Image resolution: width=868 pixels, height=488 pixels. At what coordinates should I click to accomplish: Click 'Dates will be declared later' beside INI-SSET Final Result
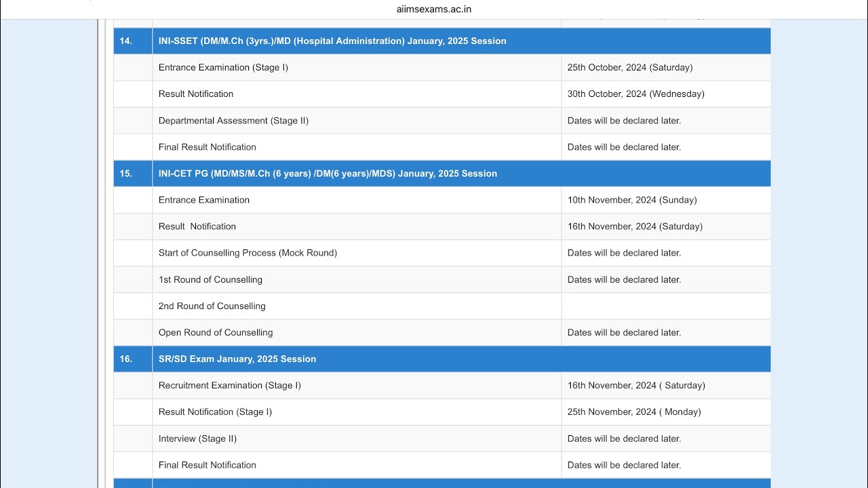pos(624,147)
